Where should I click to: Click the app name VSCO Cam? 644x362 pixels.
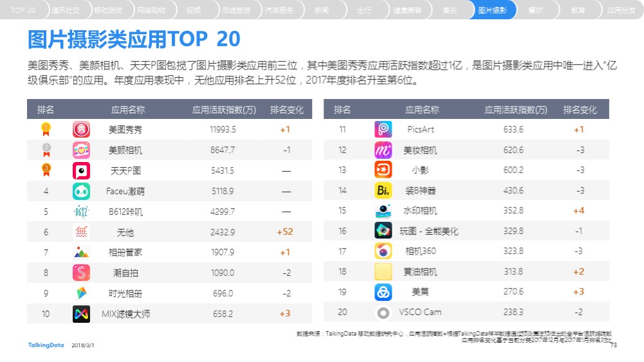[x=420, y=312]
